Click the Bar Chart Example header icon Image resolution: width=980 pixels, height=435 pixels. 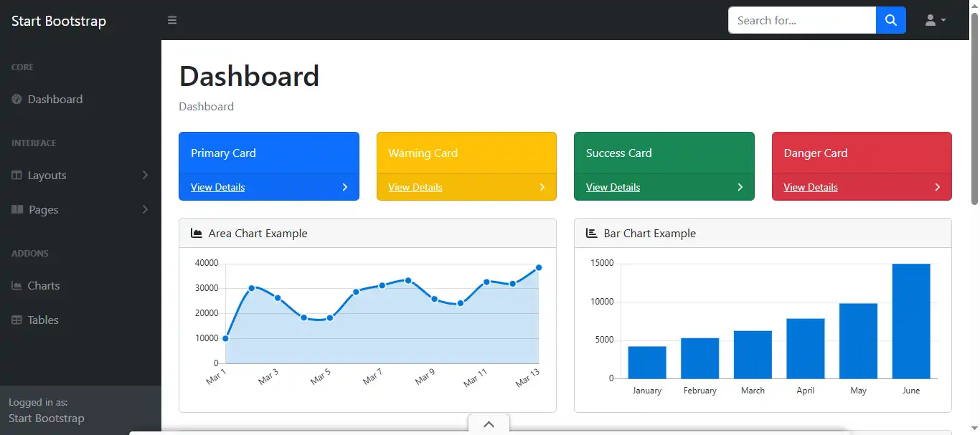click(x=590, y=233)
